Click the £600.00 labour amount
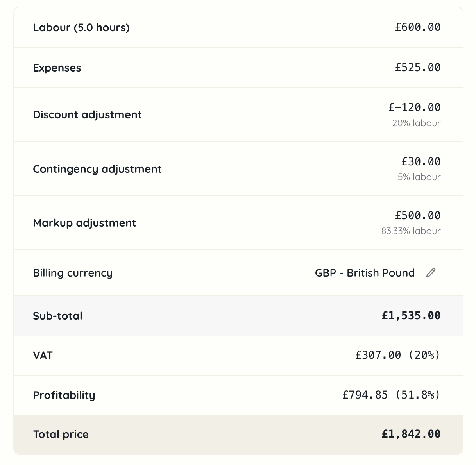Image resolution: width=476 pixels, height=465 pixels. 417,27
